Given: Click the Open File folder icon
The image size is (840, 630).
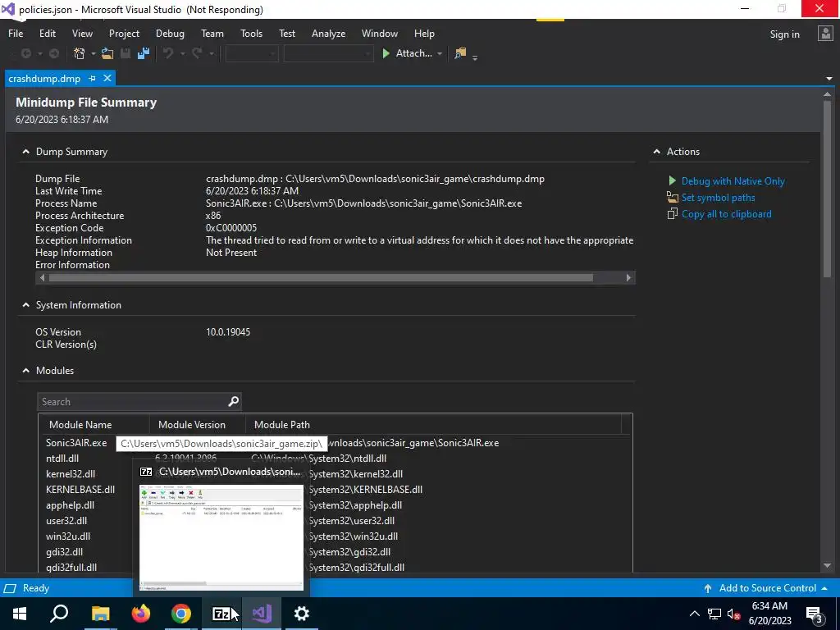Looking at the screenshot, I should tap(107, 53).
